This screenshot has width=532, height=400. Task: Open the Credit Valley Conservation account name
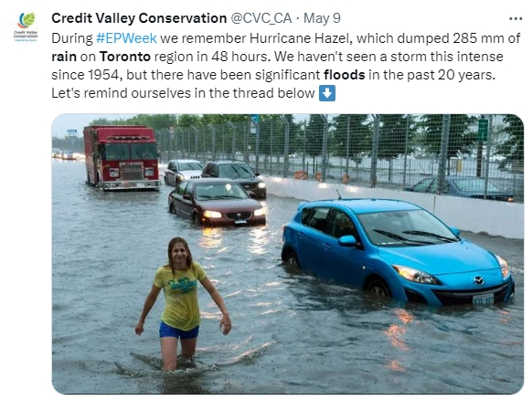click(x=139, y=18)
